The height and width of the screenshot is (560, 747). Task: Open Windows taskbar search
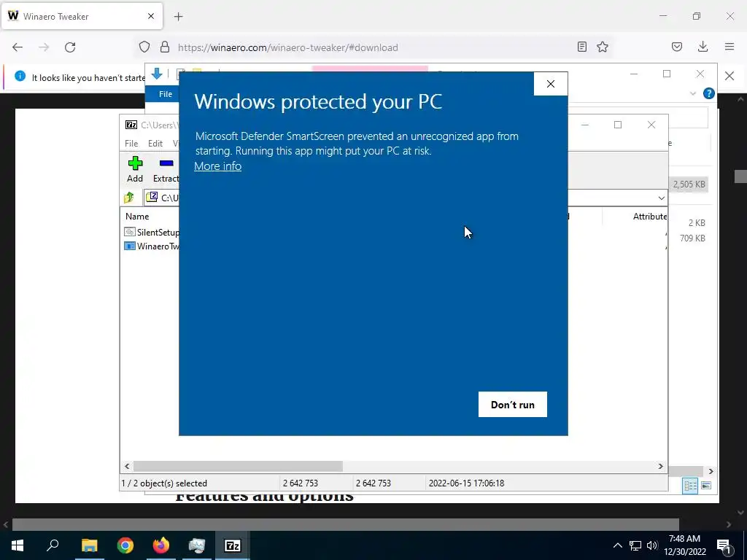53,545
